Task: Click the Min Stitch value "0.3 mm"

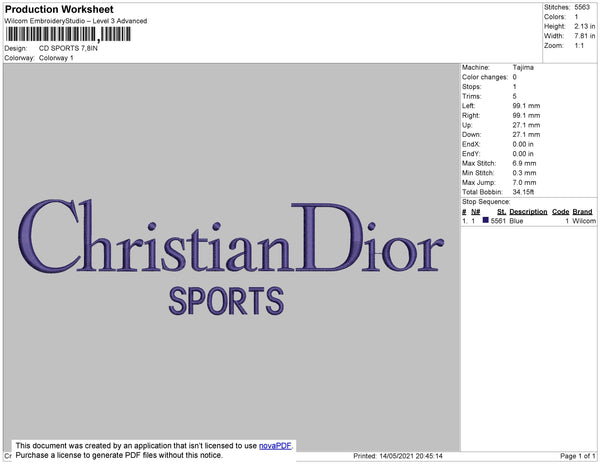Action: click(x=524, y=173)
